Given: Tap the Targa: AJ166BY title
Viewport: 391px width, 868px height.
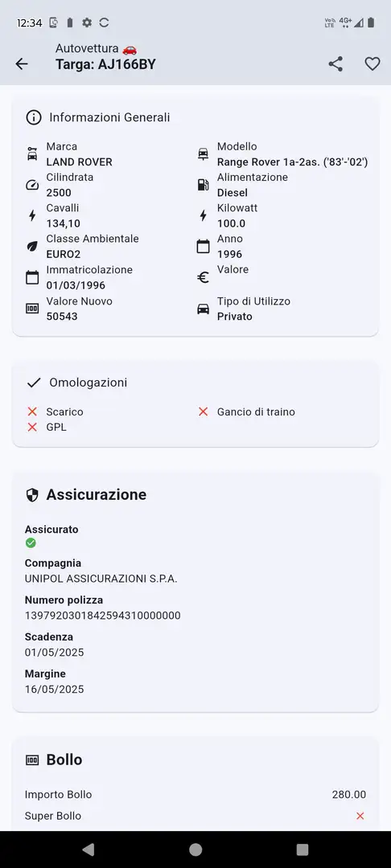Looking at the screenshot, I should pyautogui.click(x=105, y=65).
